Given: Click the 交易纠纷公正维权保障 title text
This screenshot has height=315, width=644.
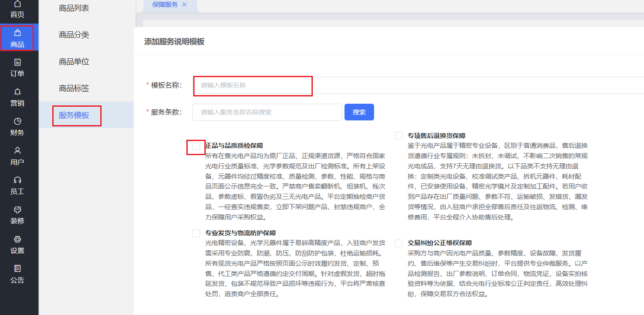Looking at the screenshot, I should point(440,243).
